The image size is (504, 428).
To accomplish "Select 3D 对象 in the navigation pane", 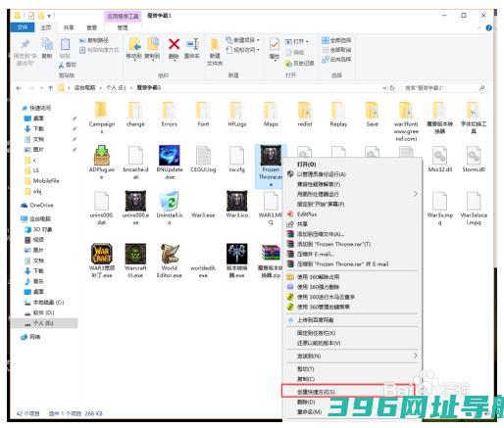I will [42, 229].
